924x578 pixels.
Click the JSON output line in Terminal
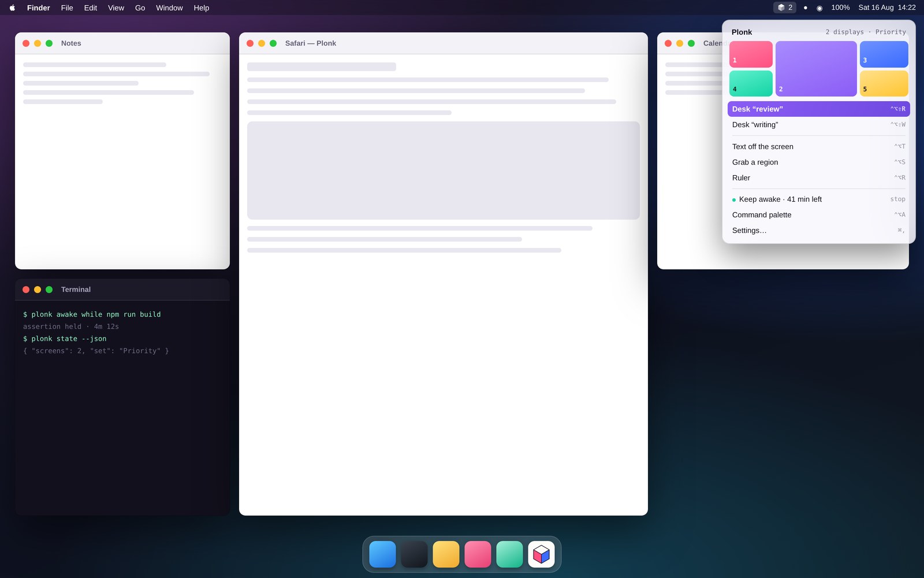tap(96, 351)
